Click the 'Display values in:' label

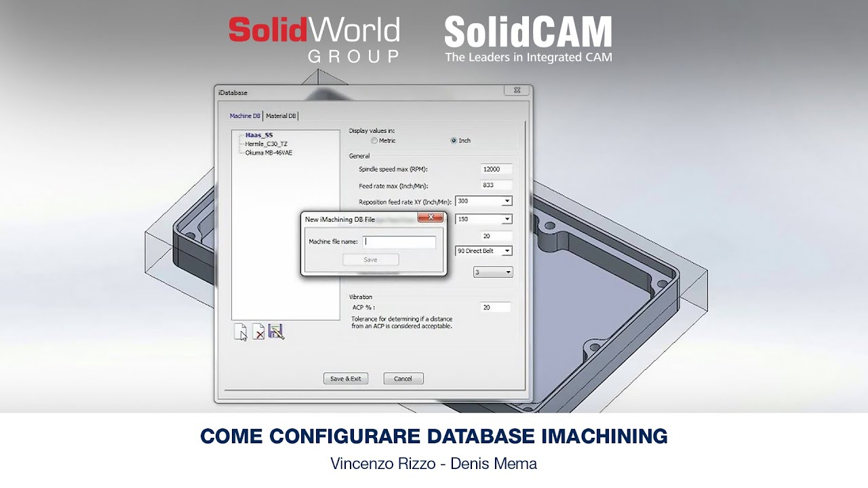point(372,130)
